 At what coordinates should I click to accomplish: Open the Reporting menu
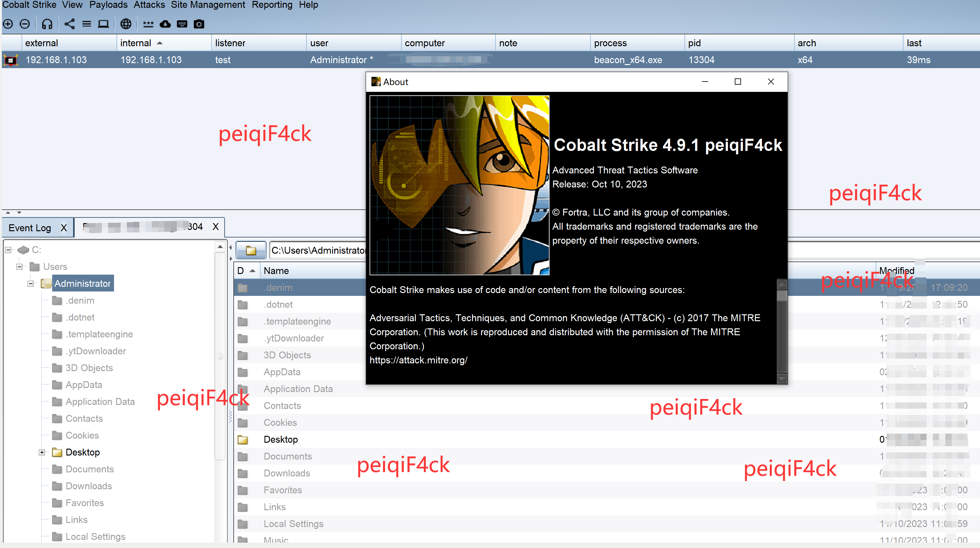(272, 5)
